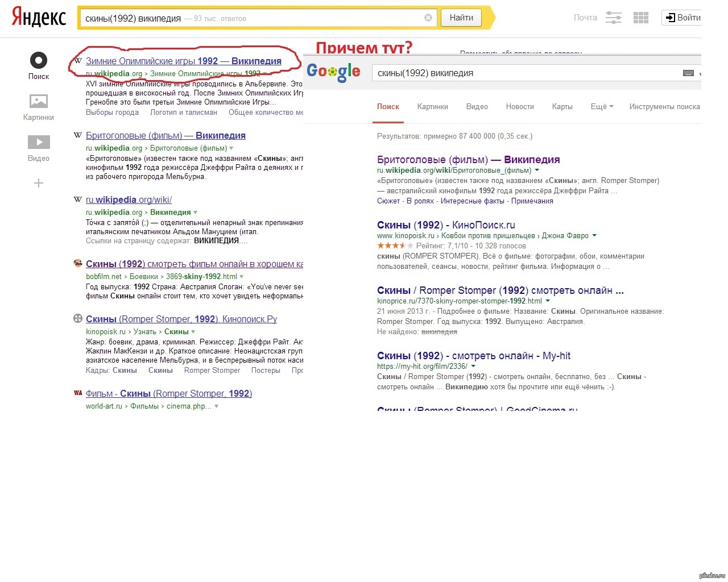
Task: Add a service with the plus icon
Action: 39,183
